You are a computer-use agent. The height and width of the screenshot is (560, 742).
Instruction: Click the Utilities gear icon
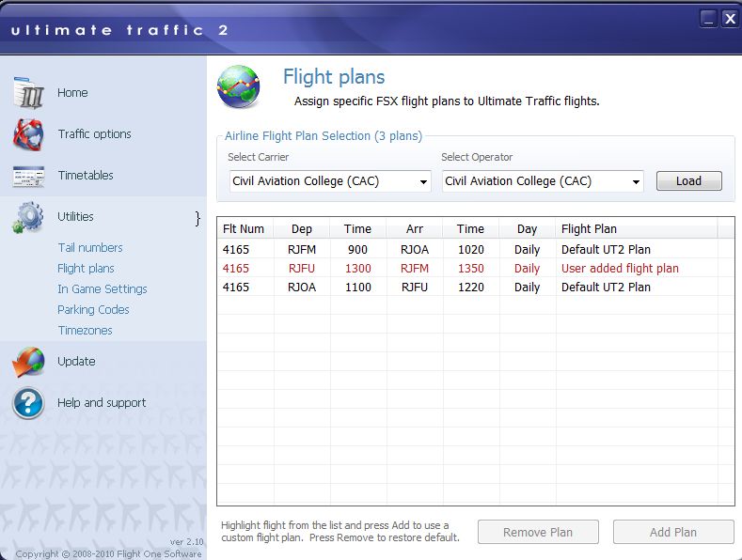[28, 217]
